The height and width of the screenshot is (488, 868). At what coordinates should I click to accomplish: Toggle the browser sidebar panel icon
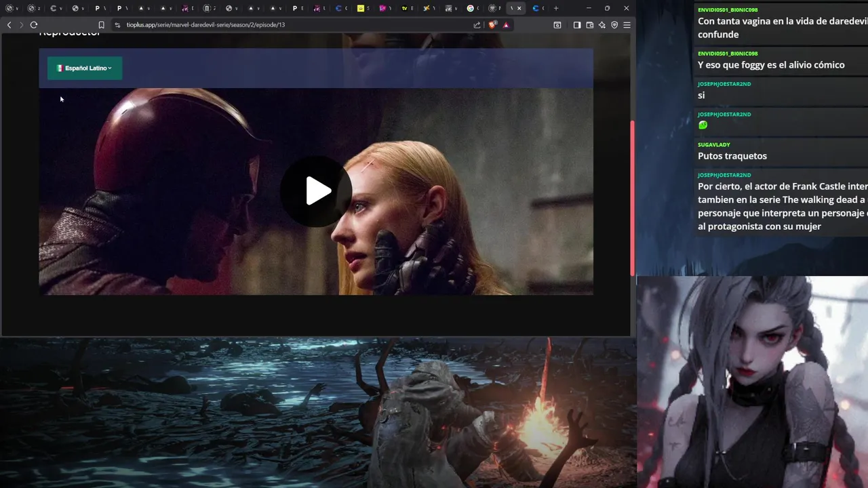tap(577, 25)
